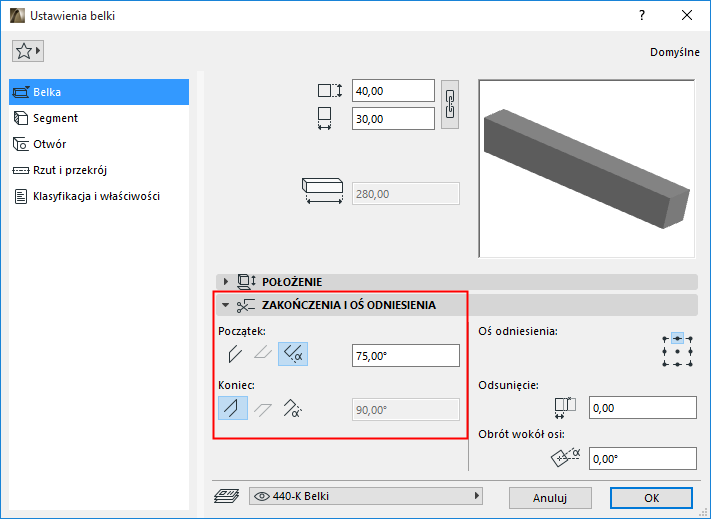
Task: Select vertical end cut for Początek
Action: [235, 354]
